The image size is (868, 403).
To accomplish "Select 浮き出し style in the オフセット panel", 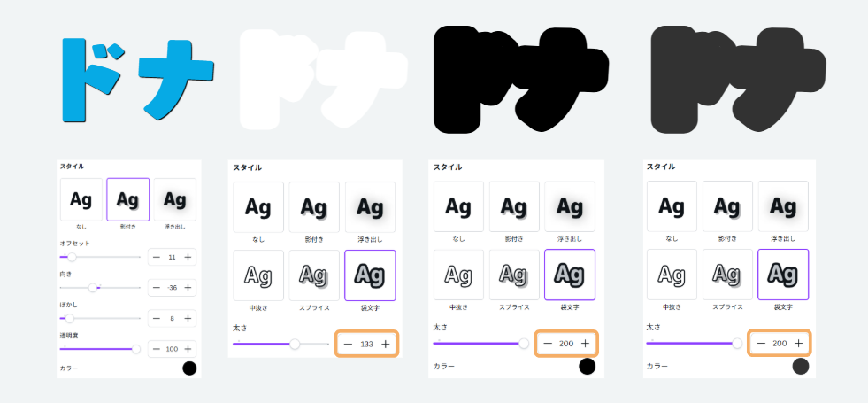I will tap(175, 199).
